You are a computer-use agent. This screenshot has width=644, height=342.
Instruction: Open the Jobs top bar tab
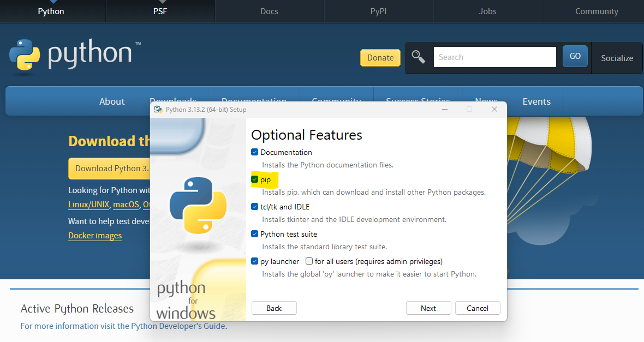tap(487, 11)
